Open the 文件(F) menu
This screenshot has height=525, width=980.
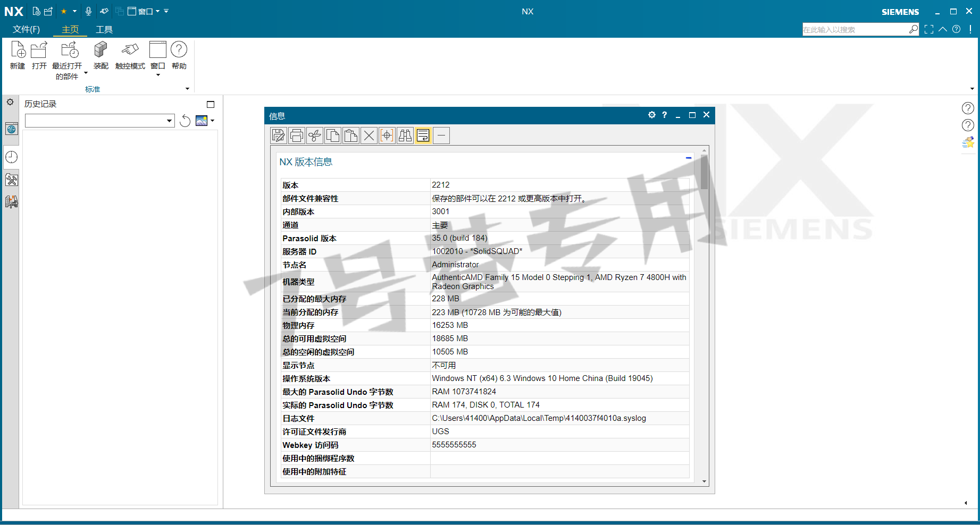pyautogui.click(x=27, y=29)
